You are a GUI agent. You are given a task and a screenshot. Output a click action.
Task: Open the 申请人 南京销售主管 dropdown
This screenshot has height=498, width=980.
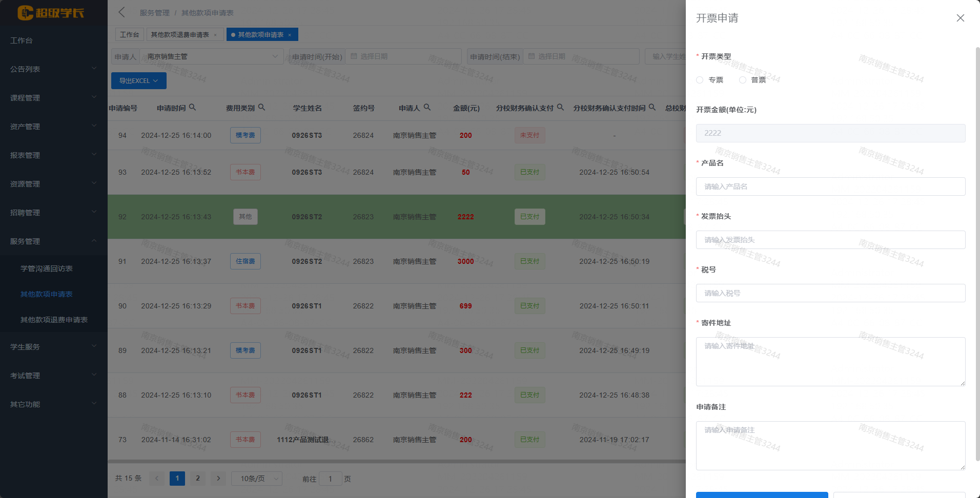tap(211, 56)
